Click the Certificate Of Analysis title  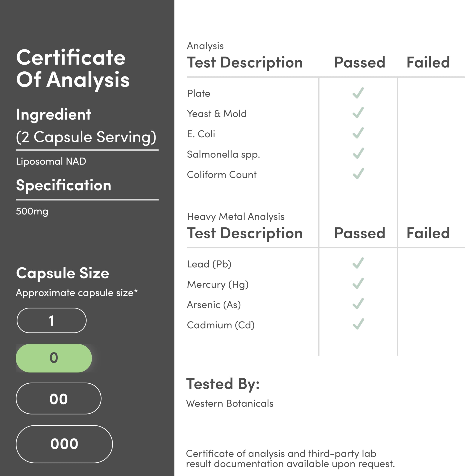click(73, 68)
